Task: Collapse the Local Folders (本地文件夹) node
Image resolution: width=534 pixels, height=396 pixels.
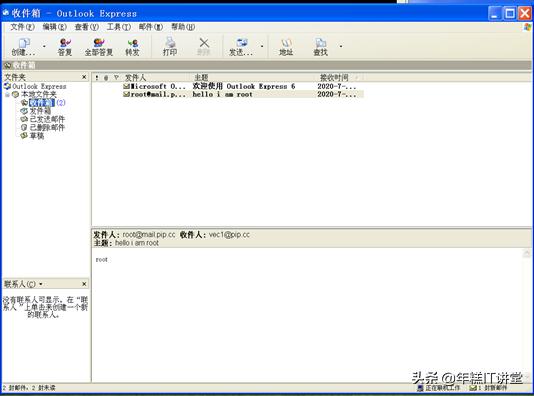Action: point(7,94)
